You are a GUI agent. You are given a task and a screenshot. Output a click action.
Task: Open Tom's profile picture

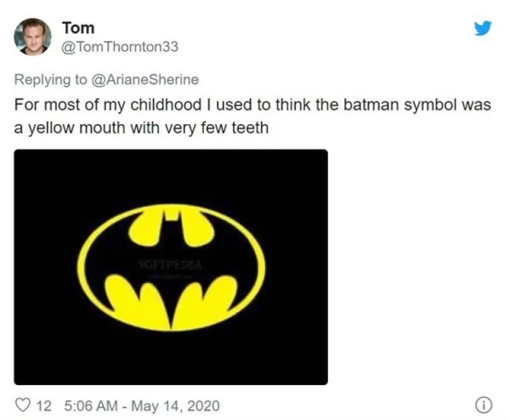pos(32,36)
